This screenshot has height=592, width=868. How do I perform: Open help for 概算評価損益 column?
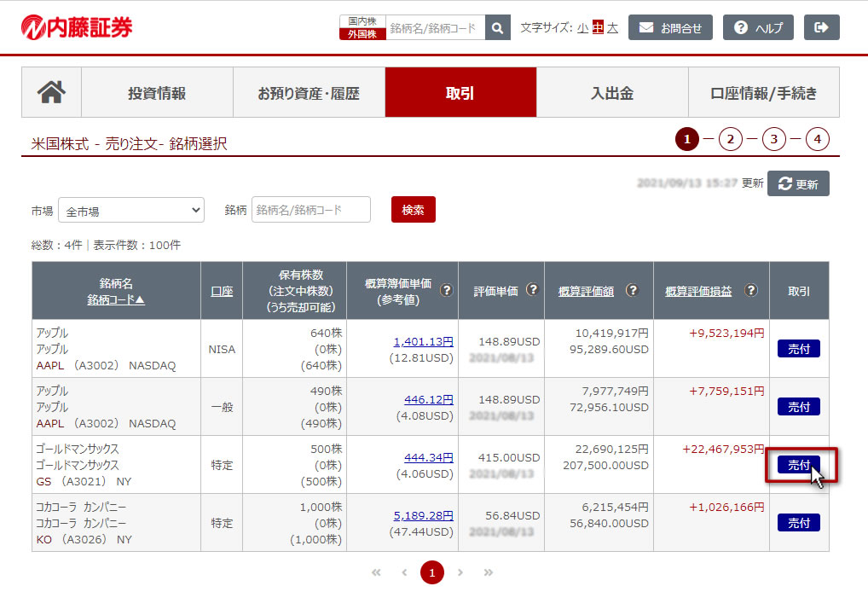(x=750, y=290)
